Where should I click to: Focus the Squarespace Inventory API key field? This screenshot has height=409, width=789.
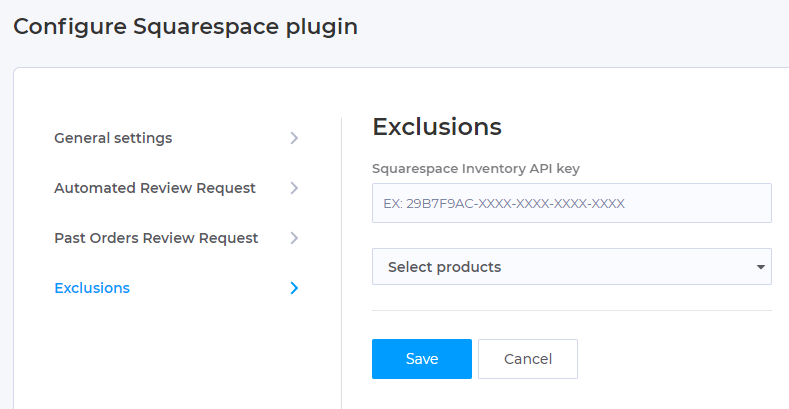pos(572,203)
